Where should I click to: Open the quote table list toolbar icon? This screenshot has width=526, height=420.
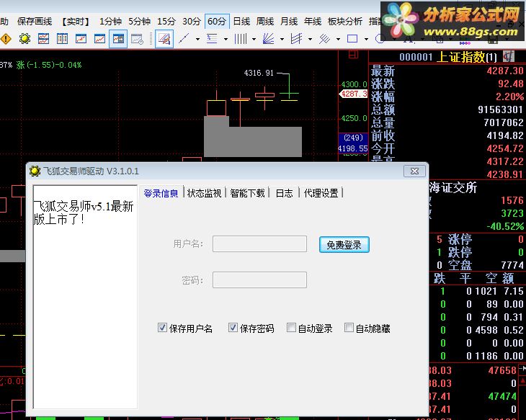coord(62,39)
